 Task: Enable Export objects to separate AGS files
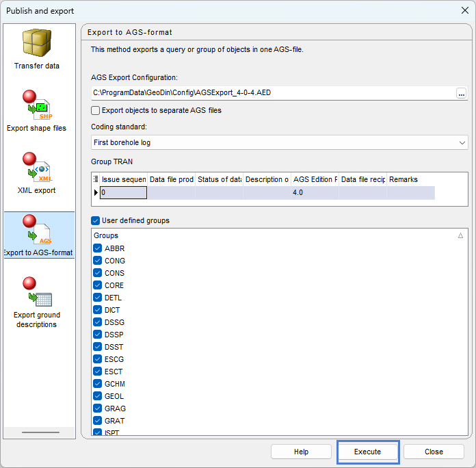pyautogui.click(x=96, y=110)
